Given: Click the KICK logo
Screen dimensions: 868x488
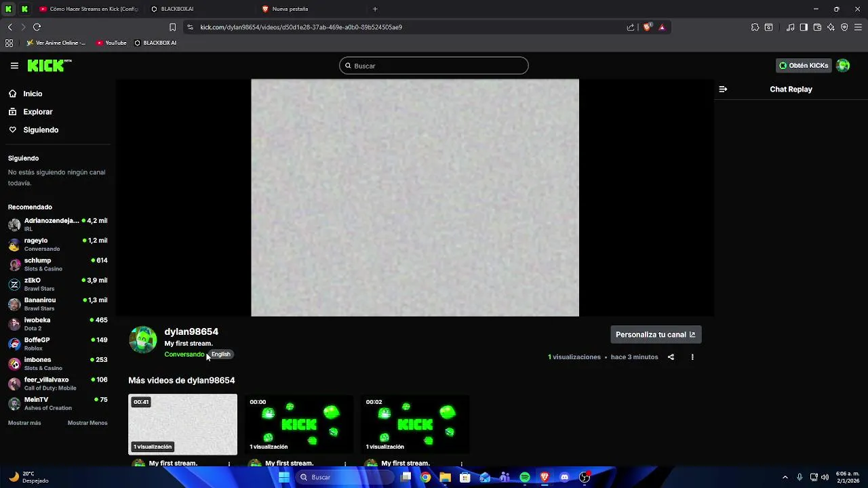Looking at the screenshot, I should tap(50, 66).
